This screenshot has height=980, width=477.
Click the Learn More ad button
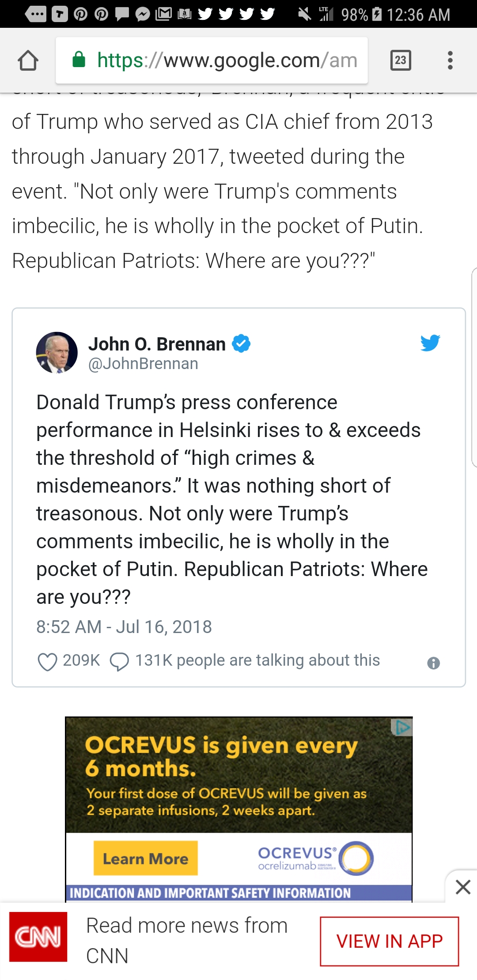pyautogui.click(x=146, y=859)
